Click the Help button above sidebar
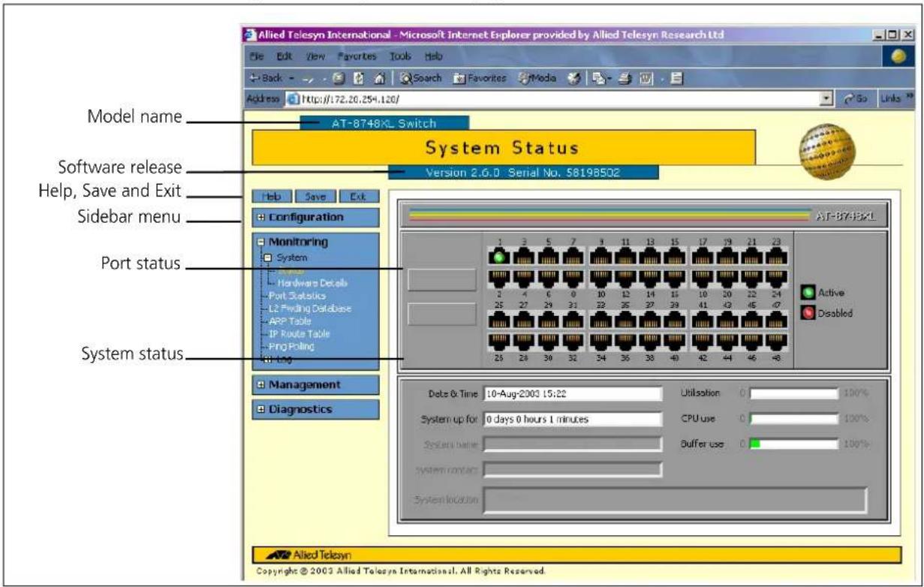The width and height of the screenshot is (924, 587). [x=270, y=197]
